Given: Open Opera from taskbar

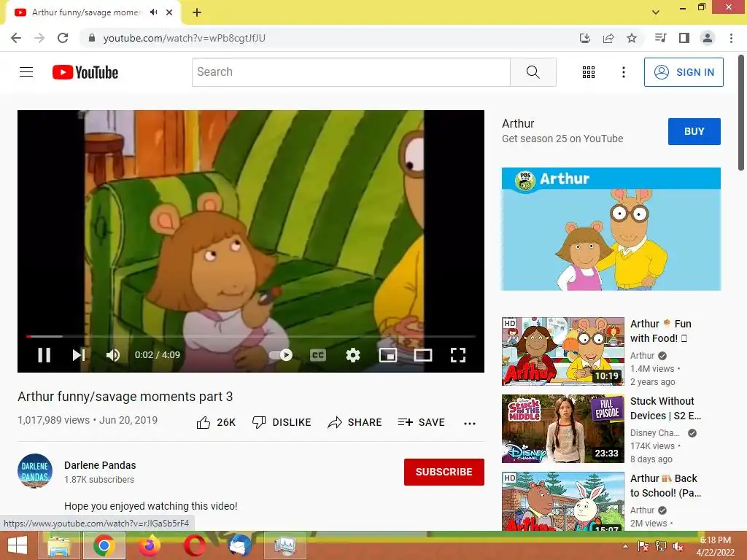Looking at the screenshot, I should [x=194, y=545].
